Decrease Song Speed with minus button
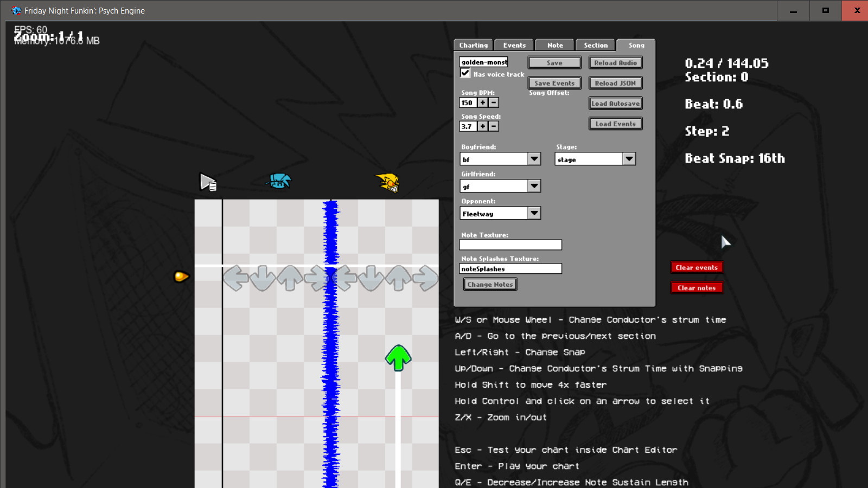Viewport: 868px width, 488px height. click(x=494, y=126)
